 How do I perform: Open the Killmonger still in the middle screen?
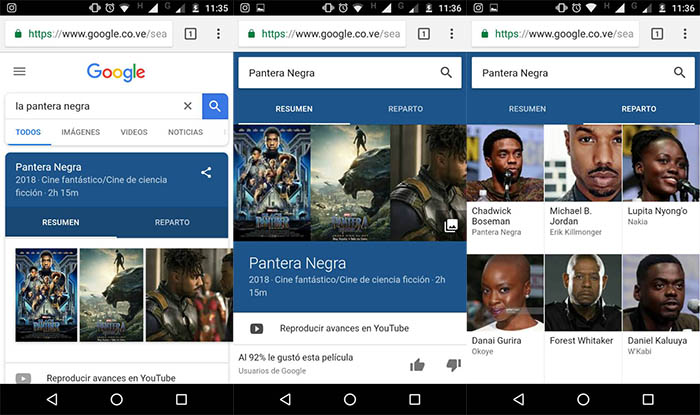click(x=429, y=183)
